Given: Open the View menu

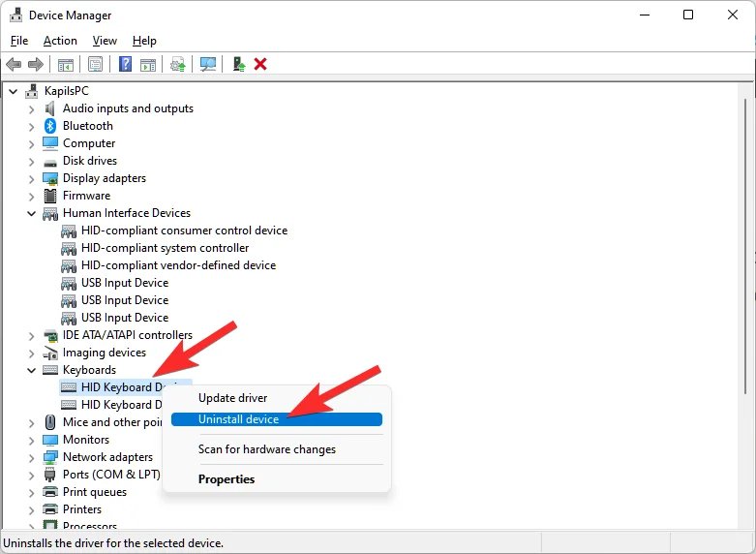Looking at the screenshot, I should coord(105,41).
